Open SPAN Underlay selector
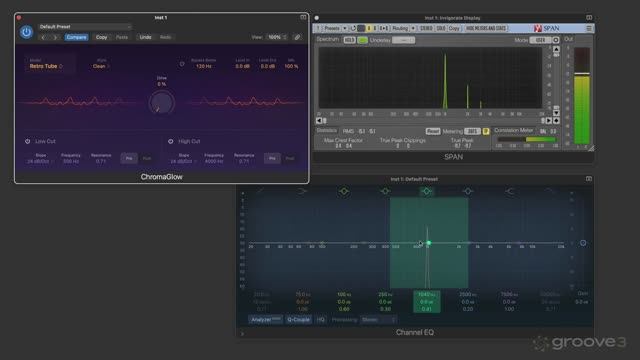The width and height of the screenshot is (640, 360). [403, 40]
